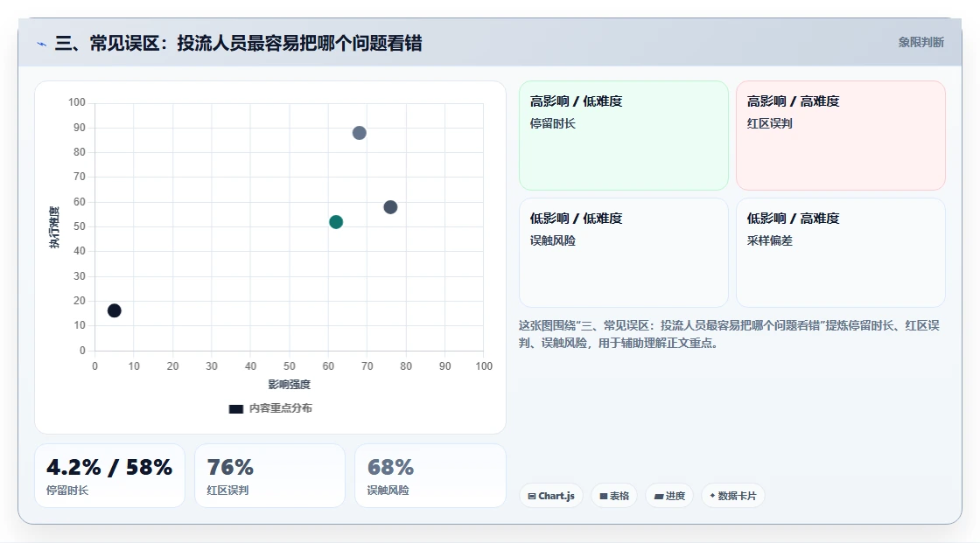The image size is (980, 543).
Task: Click the 红区误判 text in the pink card
Action: click(769, 123)
